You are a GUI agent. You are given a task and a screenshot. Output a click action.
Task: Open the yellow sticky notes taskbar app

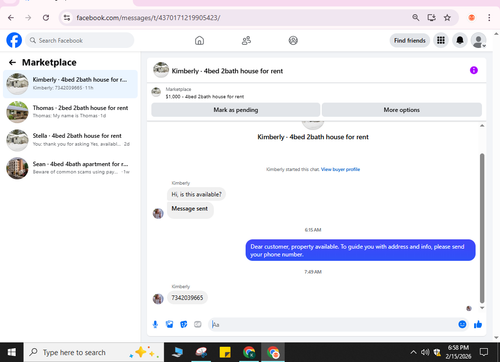pos(225,352)
